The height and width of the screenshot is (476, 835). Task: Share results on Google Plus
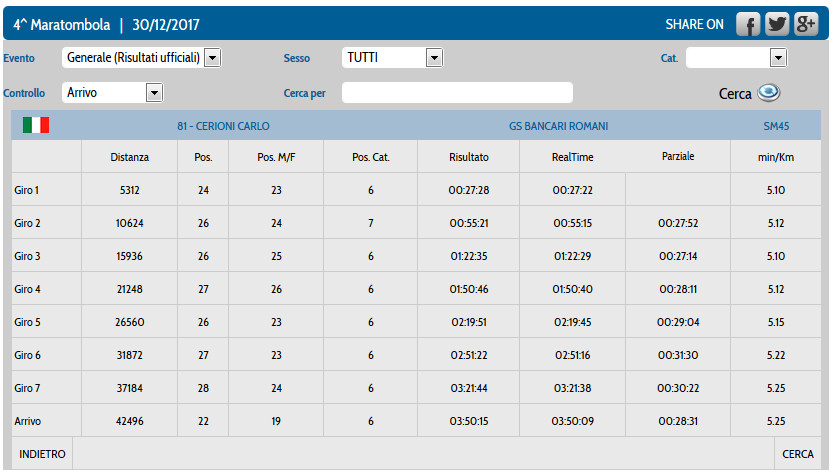[x=805, y=25]
